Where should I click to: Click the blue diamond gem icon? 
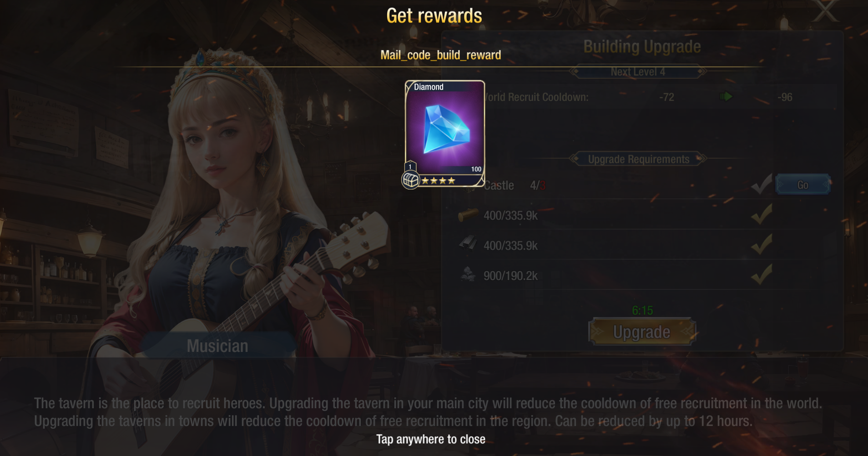click(446, 129)
